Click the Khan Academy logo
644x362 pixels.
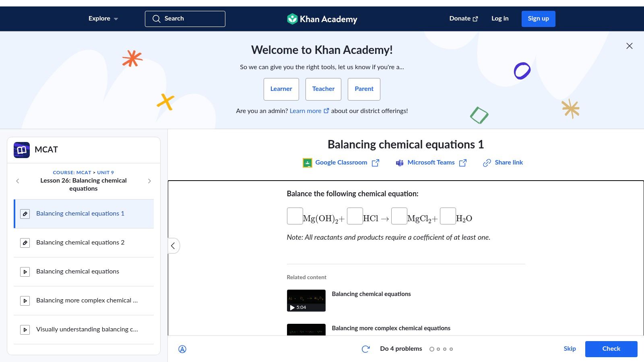322,19
